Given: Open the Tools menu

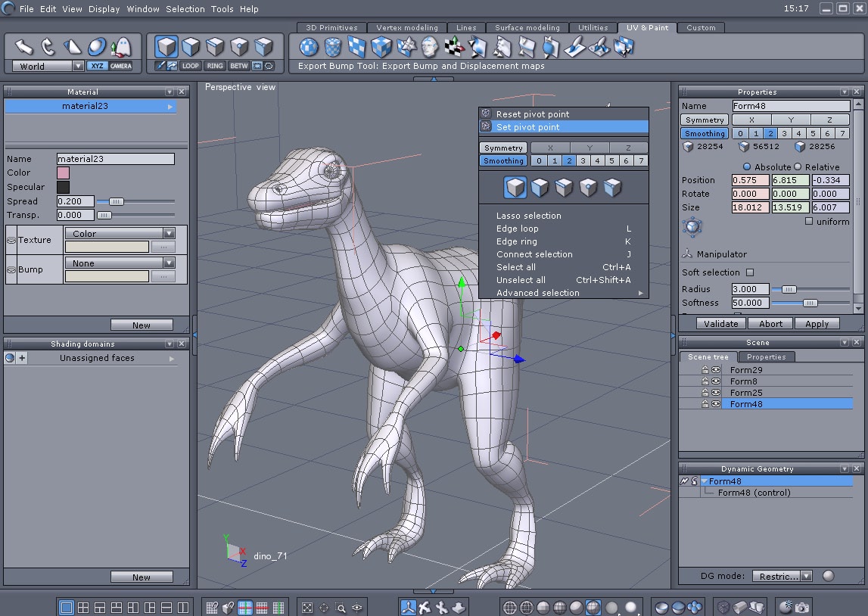Looking at the screenshot, I should pos(222,9).
